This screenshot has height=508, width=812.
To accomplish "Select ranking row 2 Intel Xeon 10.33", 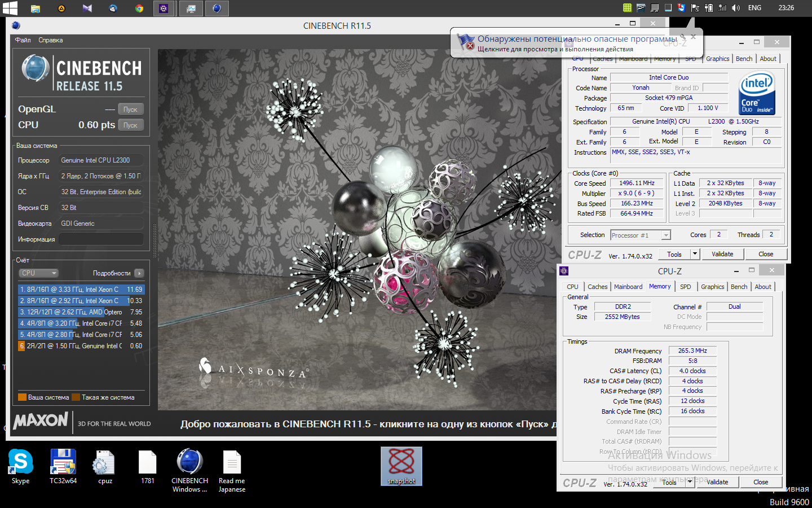I will point(82,301).
